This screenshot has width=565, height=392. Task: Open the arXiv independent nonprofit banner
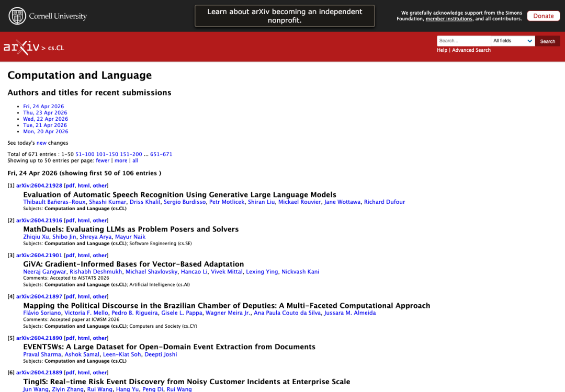(x=285, y=16)
